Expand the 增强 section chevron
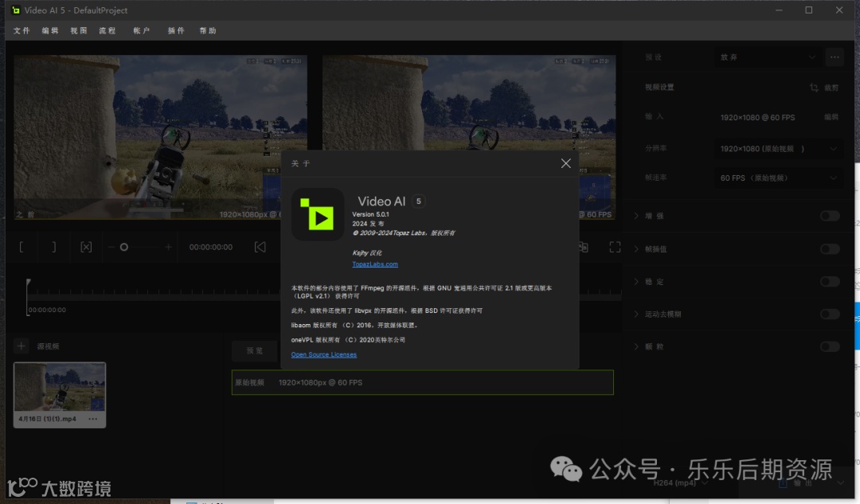860x504 pixels. (636, 216)
